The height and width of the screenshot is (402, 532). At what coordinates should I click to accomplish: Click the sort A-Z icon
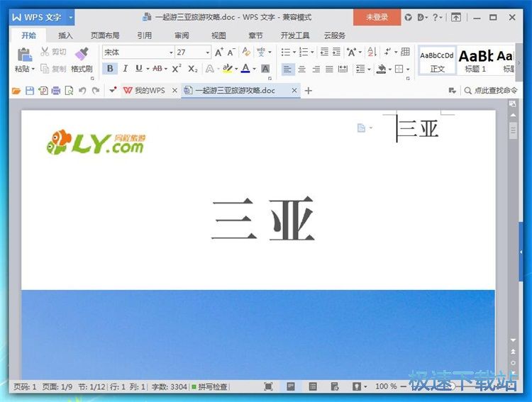[x=372, y=52]
